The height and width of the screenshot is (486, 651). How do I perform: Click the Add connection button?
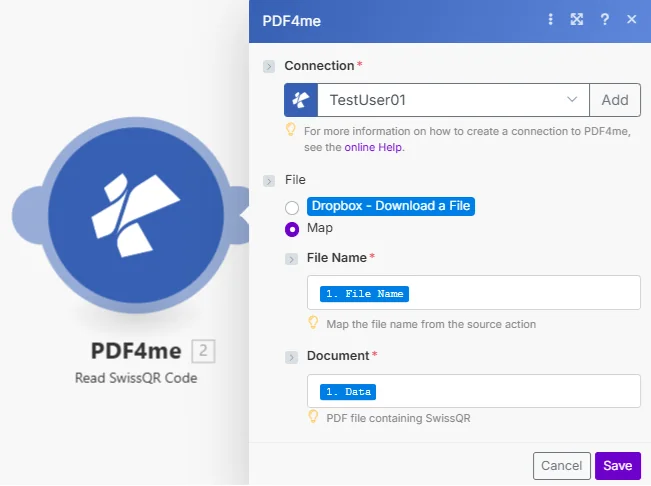[615, 100]
